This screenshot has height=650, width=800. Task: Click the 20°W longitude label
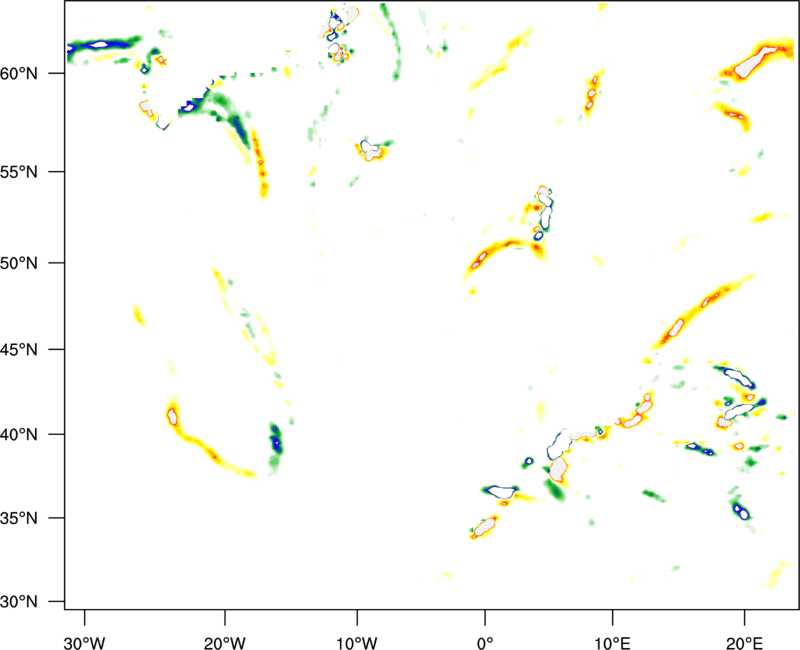[225, 642]
